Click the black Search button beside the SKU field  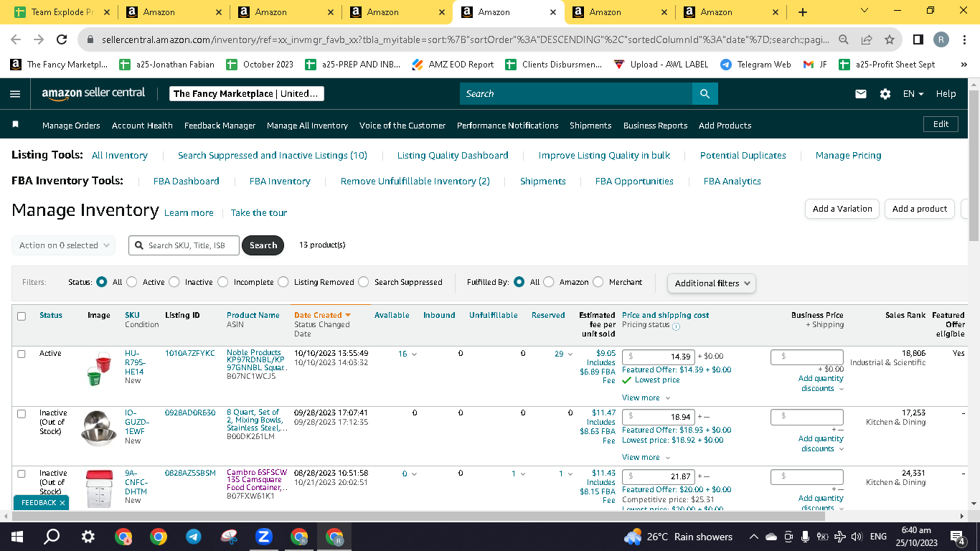pyautogui.click(x=263, y=245)
